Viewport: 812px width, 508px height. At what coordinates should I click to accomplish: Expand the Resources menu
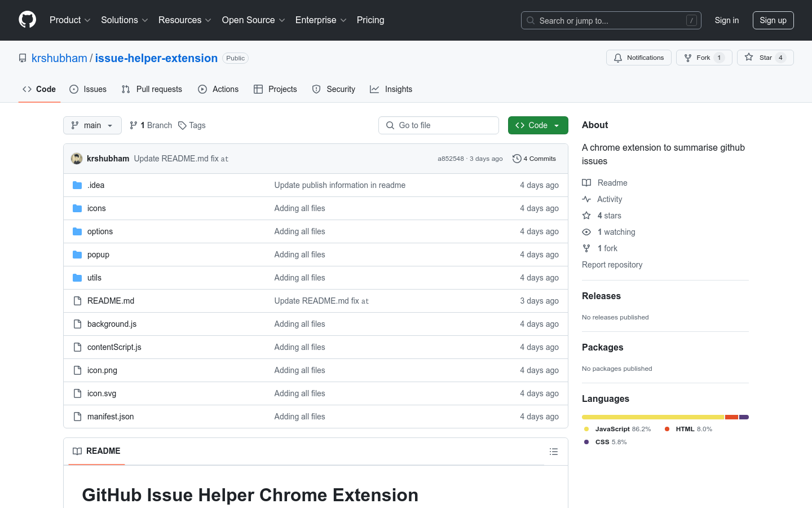pos(185,20)
